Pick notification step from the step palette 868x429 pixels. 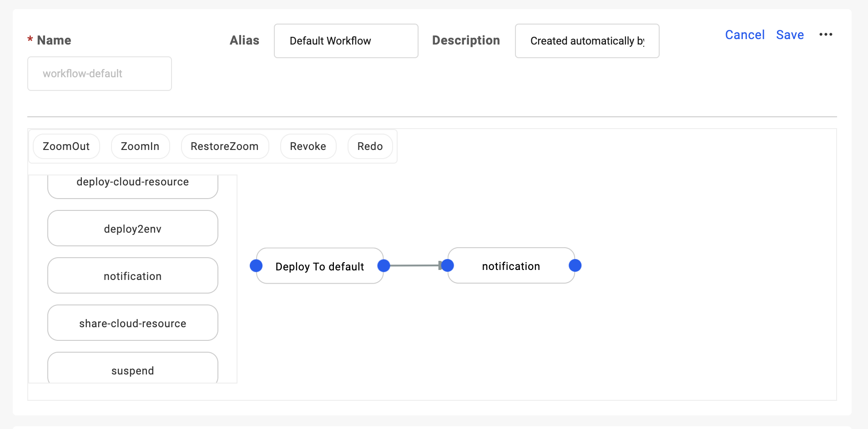point(133,276)
